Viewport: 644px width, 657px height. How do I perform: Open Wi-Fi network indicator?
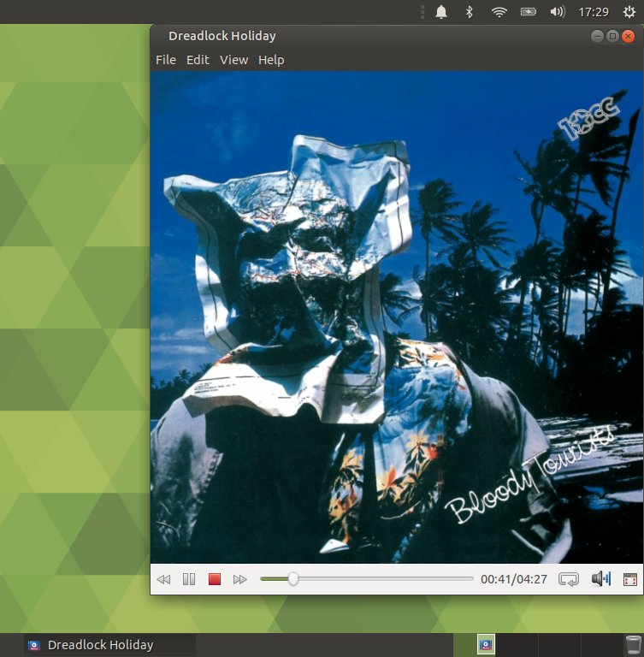[x=499, y=12]
